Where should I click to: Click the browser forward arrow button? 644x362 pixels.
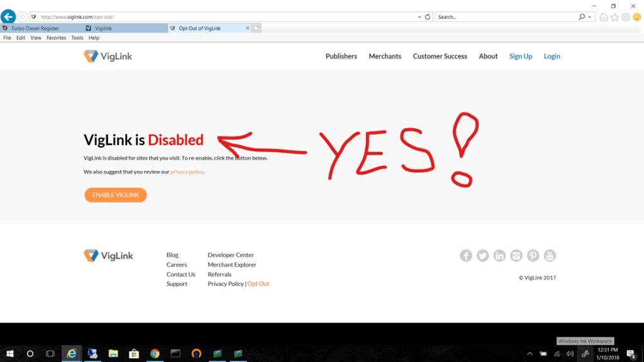(22, 17)
